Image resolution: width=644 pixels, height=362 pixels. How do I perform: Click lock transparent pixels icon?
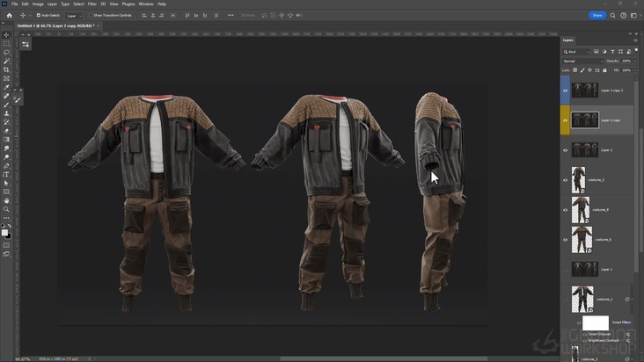point(575,70)
